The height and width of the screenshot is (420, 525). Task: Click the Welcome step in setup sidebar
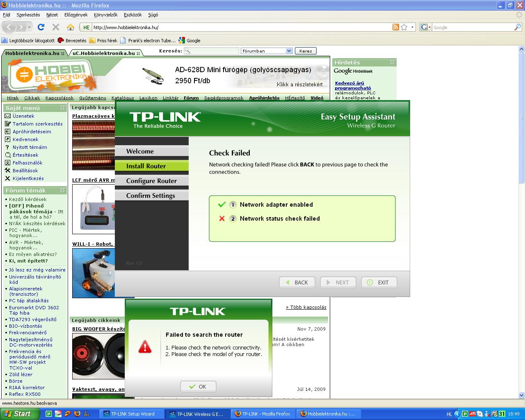coord(152,151)
